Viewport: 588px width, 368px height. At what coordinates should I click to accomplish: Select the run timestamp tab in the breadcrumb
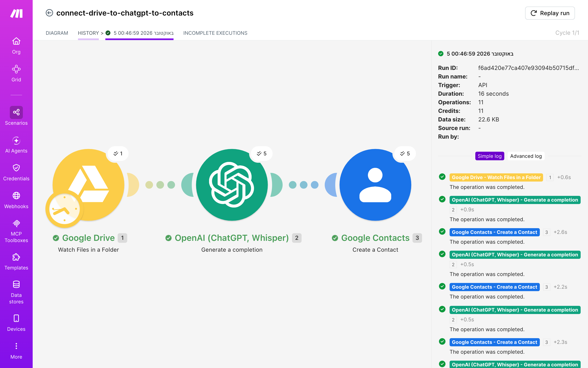(139, 33)
